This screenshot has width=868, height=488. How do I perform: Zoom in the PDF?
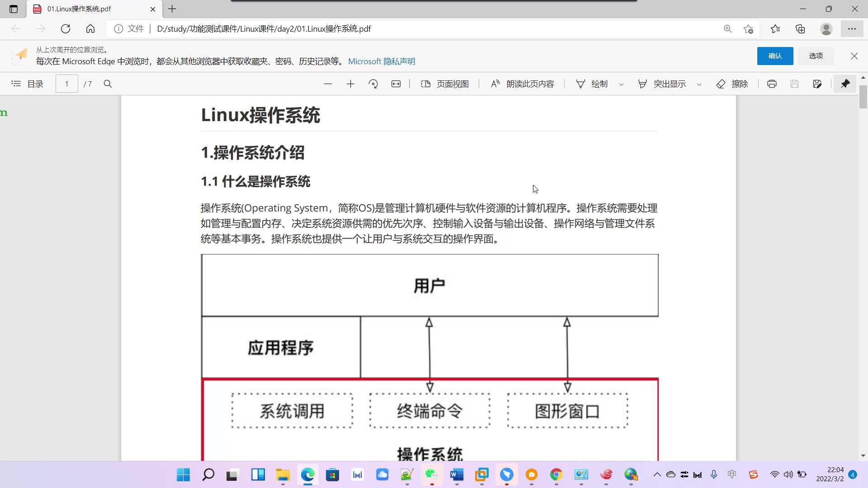point(350,84)
